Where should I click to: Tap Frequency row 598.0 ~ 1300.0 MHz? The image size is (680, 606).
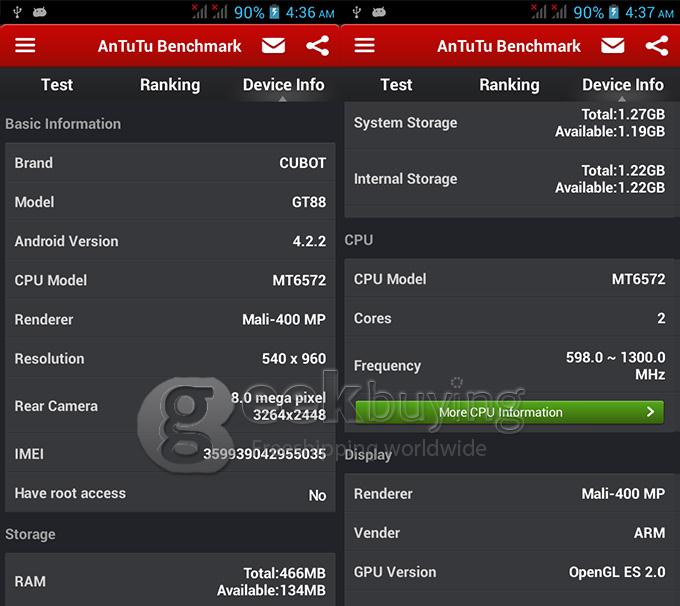pyautogui.click(x=512, y=366)
